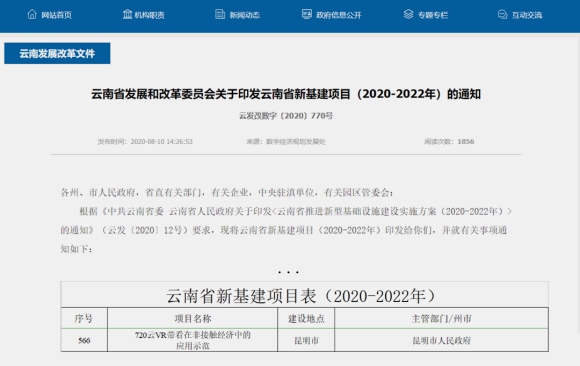Click the newspaper icon beside 新闻动态
Viewport: 580px width, 366px height.
coord(220,14)
